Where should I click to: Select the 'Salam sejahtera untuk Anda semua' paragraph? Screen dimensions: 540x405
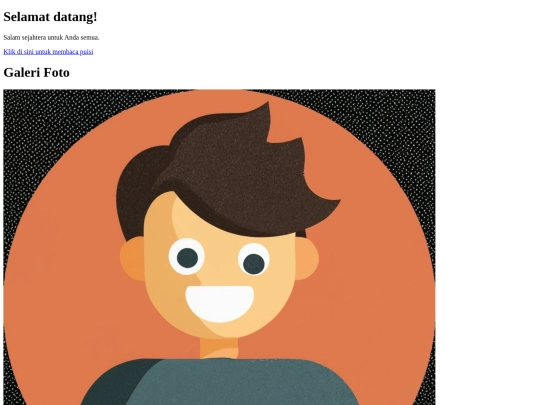click(51, 38)
